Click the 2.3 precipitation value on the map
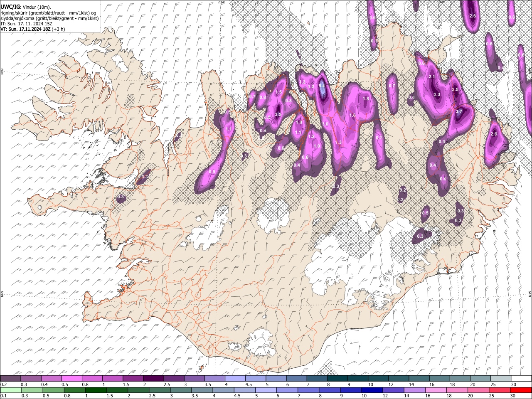Screen dimensions: 532x399 437,95
